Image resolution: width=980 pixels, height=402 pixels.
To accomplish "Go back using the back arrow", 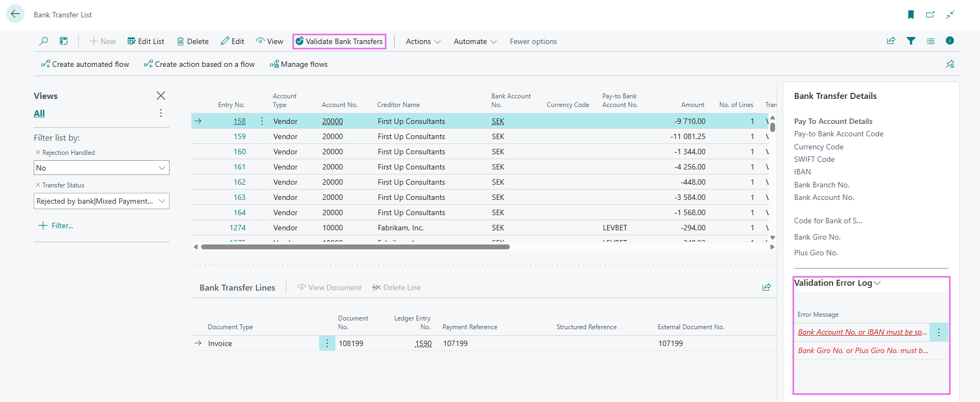I will [x=15, y=14].
